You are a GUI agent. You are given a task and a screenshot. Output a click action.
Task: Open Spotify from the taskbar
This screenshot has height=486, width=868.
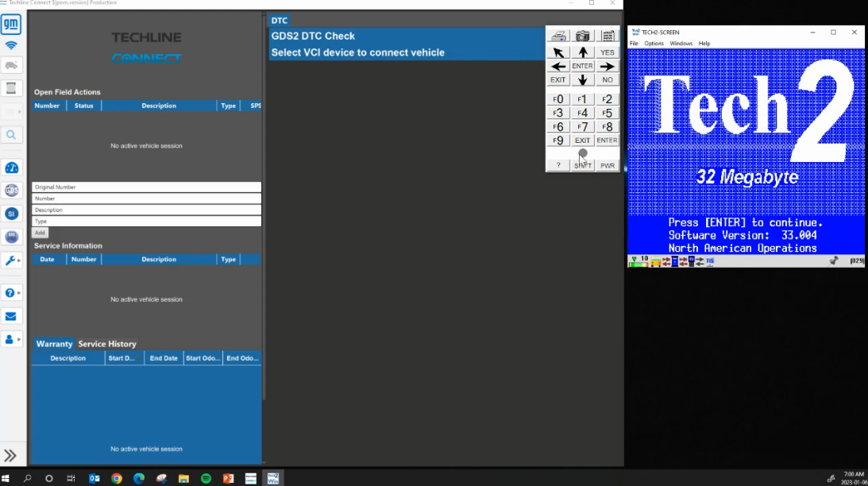tap(206, 478)
